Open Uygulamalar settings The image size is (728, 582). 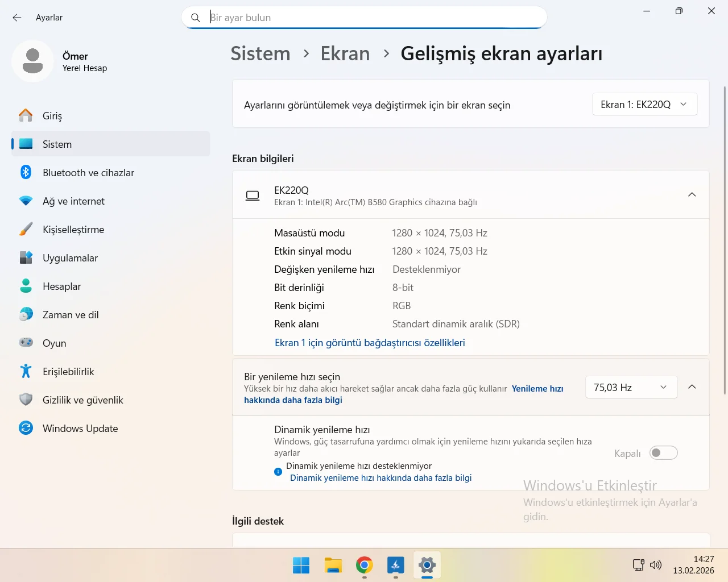pyautogui.click(x=111, y=257)
